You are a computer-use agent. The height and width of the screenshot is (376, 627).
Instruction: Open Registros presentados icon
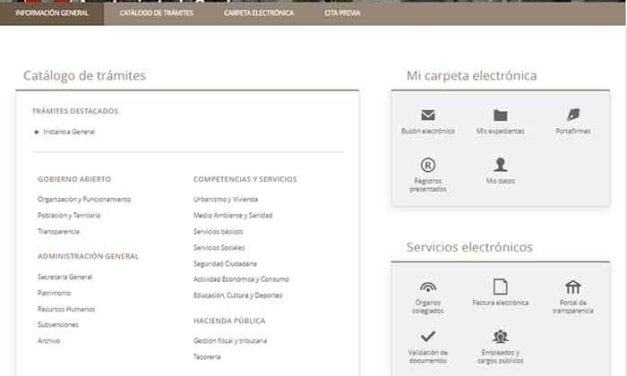(x=428, y=165)
